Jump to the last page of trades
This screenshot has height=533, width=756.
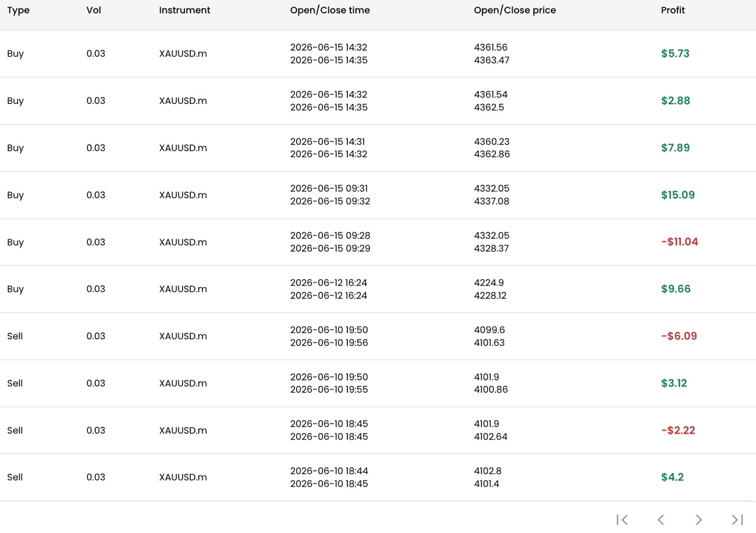tap(737, 519)
